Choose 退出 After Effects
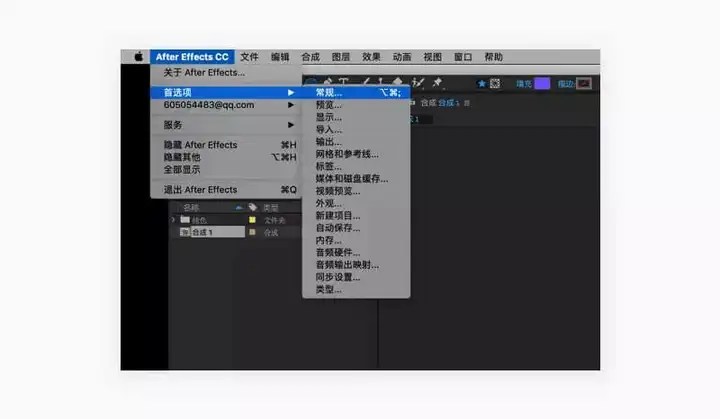This screenshot has height=419, width=720. (x=226, y=190)
